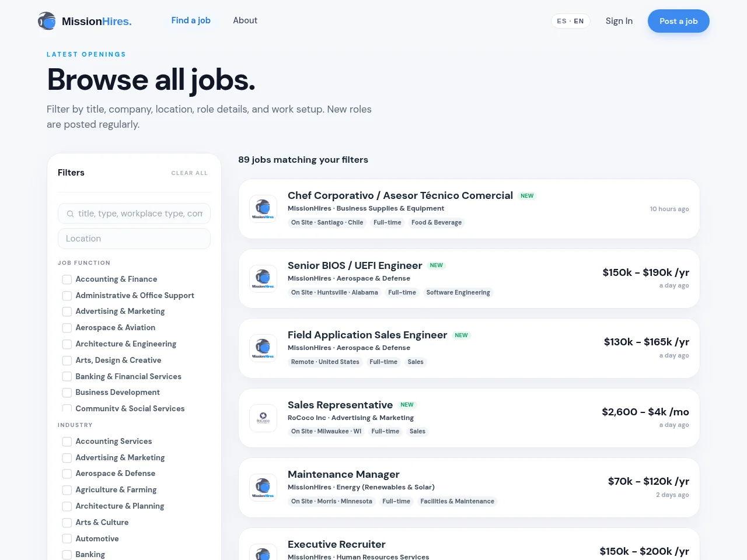
Task: Check Arts & Culture industry filter
Action: pos(67,523)
